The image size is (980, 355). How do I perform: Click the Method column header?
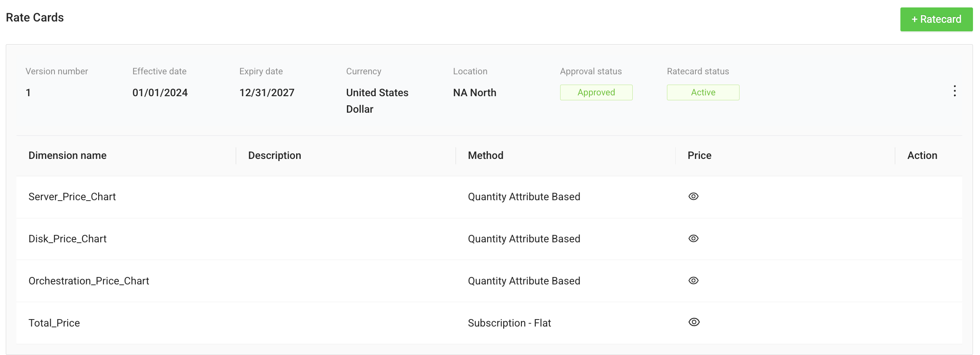[x=485, y=155]
